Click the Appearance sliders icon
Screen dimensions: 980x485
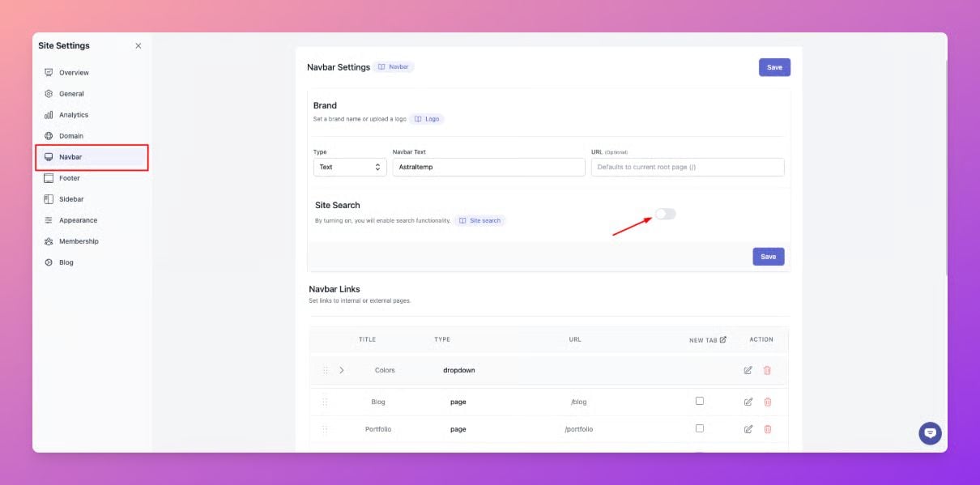[49, 220]
